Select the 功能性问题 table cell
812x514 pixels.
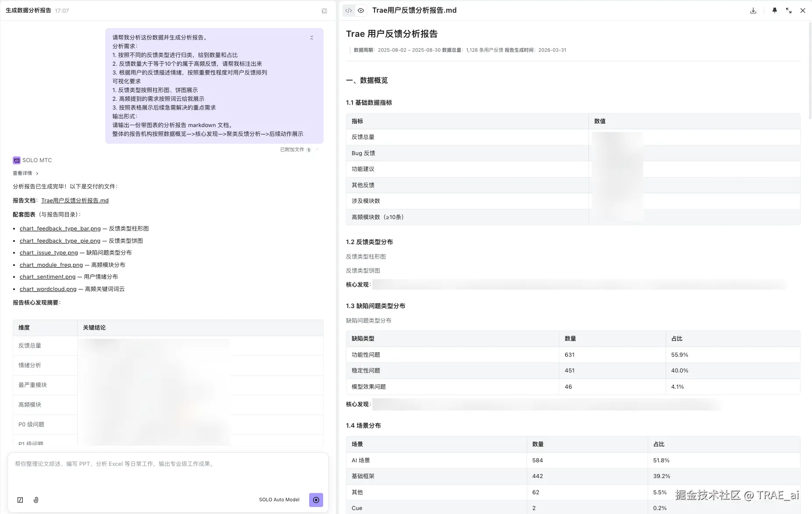(452, 355)
